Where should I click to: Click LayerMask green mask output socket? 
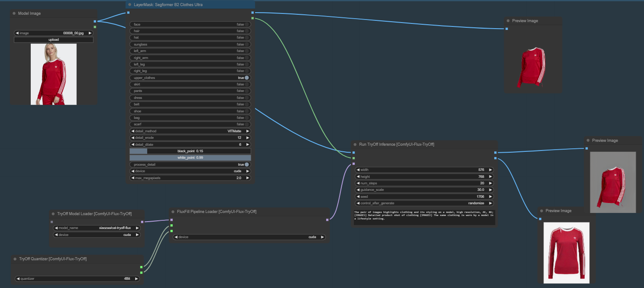tap(252, 18)
